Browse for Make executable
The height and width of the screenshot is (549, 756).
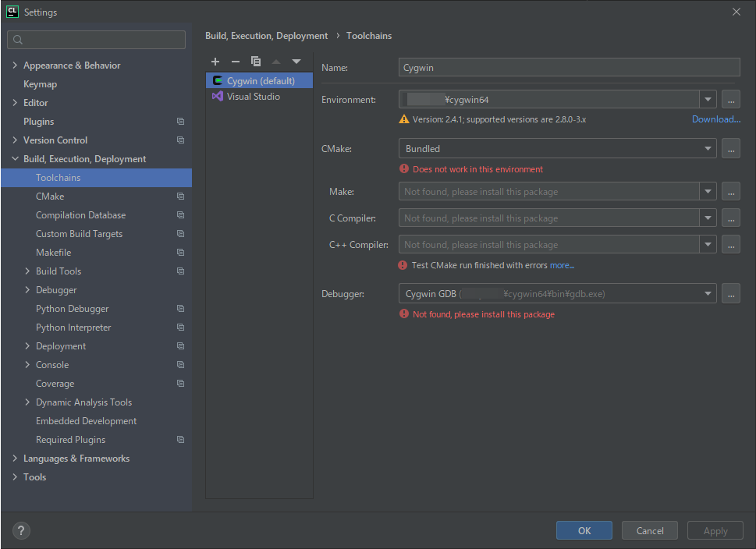point(731,191)
